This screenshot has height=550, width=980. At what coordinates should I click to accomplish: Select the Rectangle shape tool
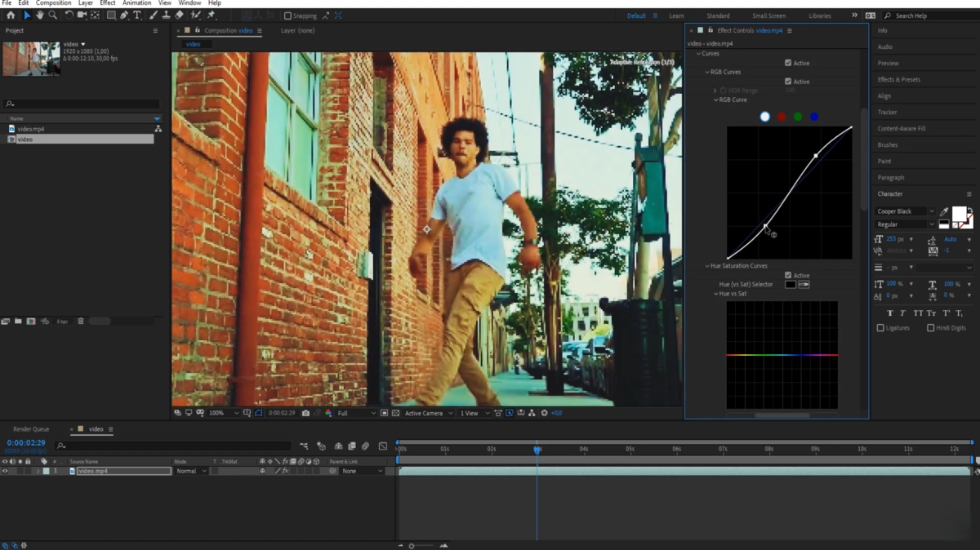[x=111, y=16]
